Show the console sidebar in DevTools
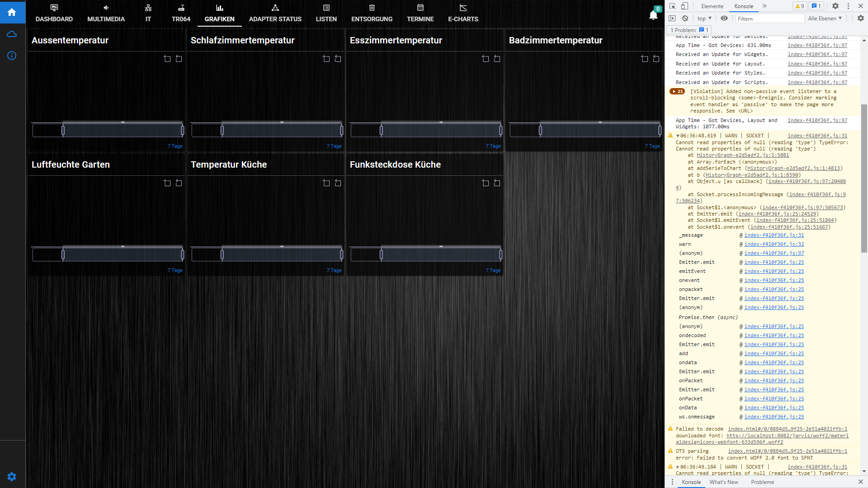 coord(672,19)
